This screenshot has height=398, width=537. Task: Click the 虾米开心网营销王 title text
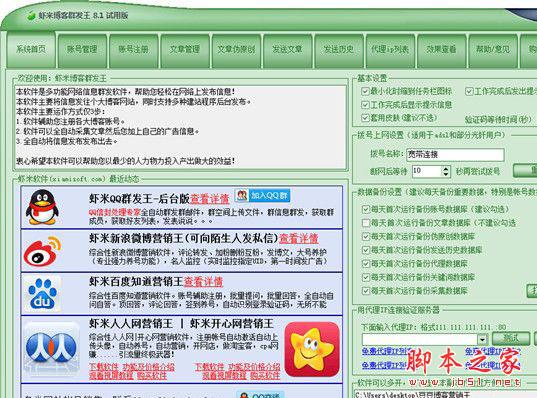tap(232, 324)
